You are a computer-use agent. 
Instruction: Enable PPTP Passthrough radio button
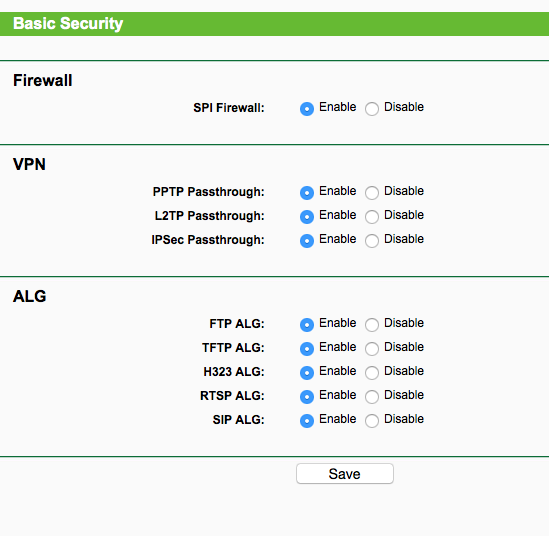pyautogui.click(x=307, y=193)
